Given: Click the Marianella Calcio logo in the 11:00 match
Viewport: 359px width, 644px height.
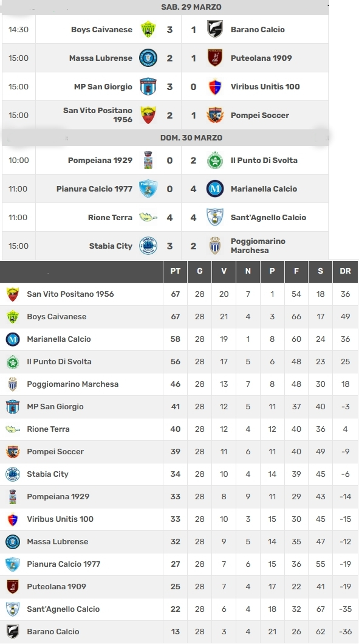Looking at the screenshot, I should point(214,189).
